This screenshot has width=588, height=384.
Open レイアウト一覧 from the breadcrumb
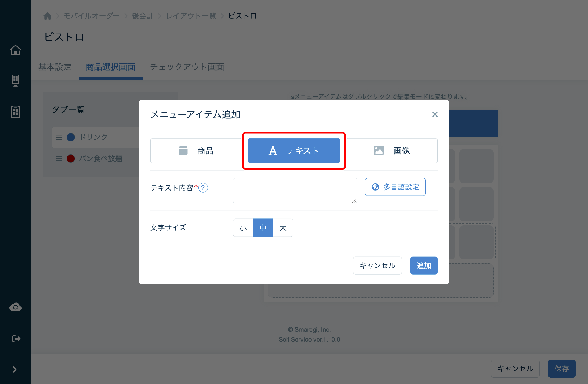pyautogui.click(x=191, y=16)
